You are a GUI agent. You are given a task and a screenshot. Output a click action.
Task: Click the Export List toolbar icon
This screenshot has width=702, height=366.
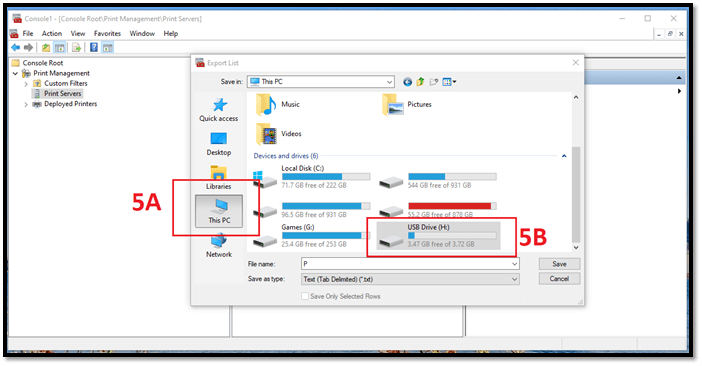[x=77, y=47]
